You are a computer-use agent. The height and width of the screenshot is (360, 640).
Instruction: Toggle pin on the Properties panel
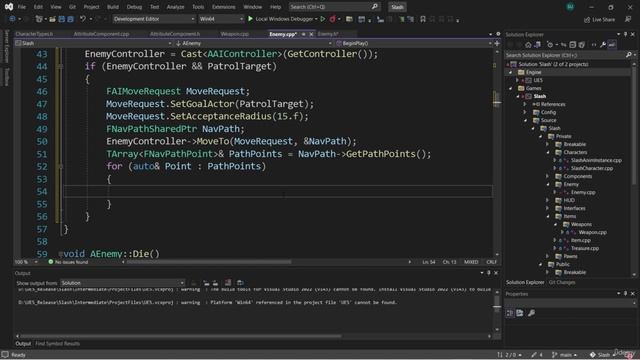click(625, 293)
